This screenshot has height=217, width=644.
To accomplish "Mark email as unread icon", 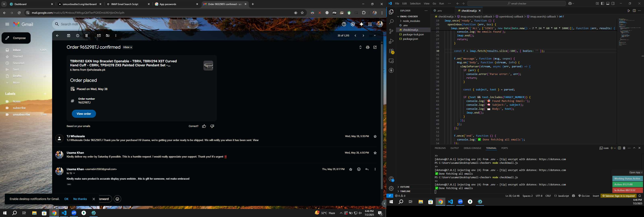I will tap(99, 36).
